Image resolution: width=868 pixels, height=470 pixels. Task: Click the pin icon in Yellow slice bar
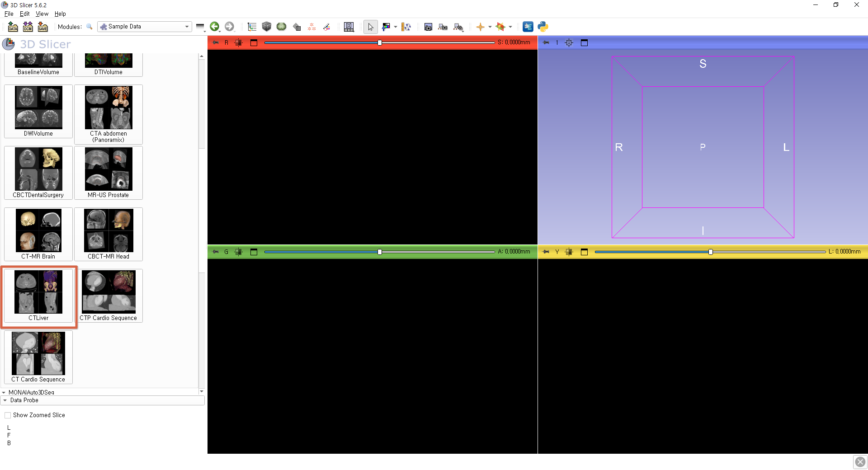pyautogui.click(x=546, y=252)
